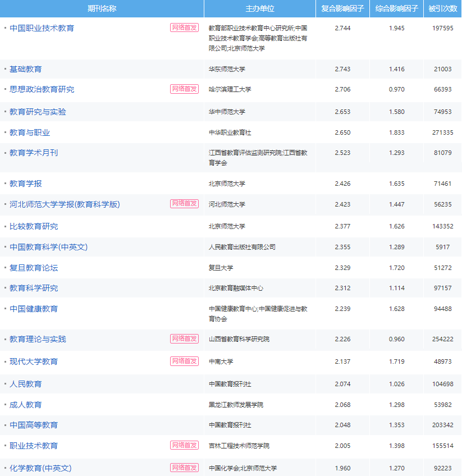Select organizer 北京师范大学 in 教育学报 row
Screen dimensions: 462x476
point(227,184)
